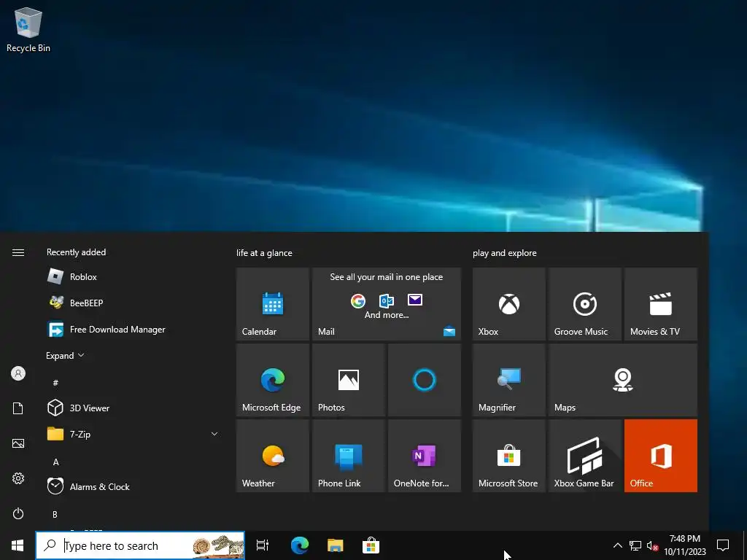Show hidden system tray icons
This screenshot has height=560, width=747.
tap(617, 545)
